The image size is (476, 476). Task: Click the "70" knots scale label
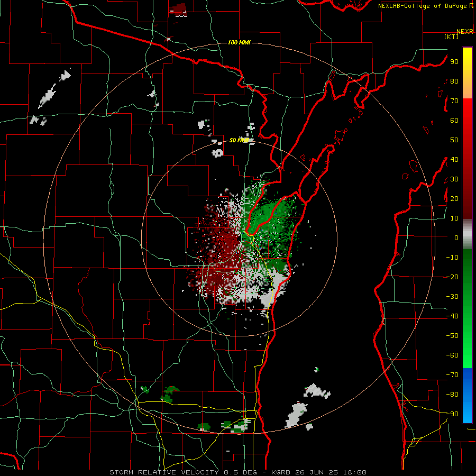(454, 101)
